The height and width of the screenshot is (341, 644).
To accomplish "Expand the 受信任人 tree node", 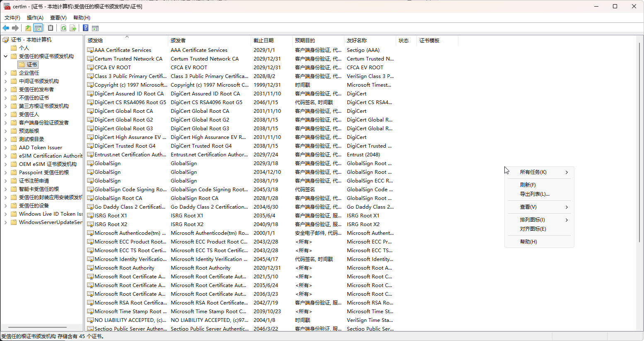I will pos(6,114).
